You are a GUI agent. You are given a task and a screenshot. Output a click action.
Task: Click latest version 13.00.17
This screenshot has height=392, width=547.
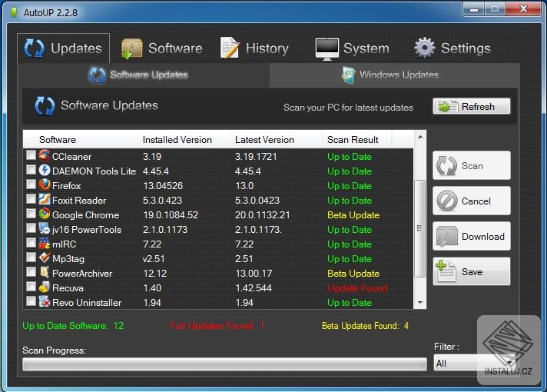254,274
